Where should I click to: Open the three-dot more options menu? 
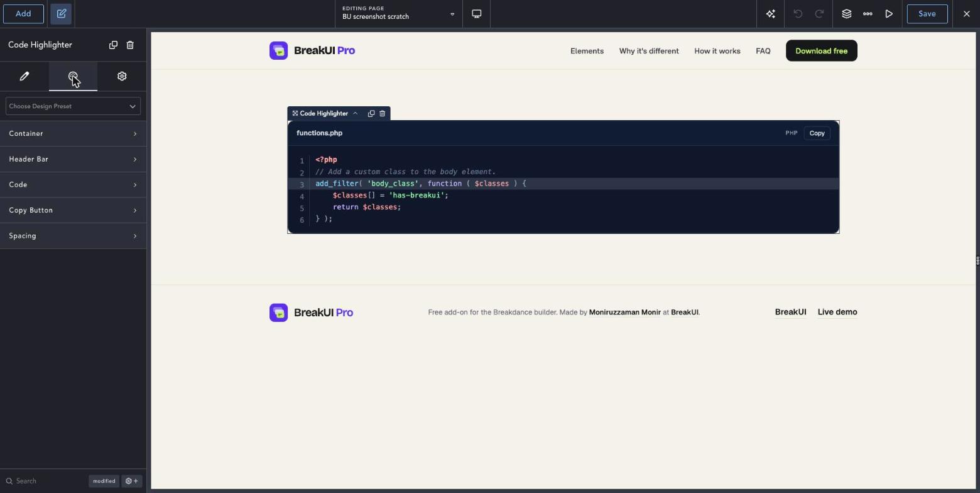[868, 14]
